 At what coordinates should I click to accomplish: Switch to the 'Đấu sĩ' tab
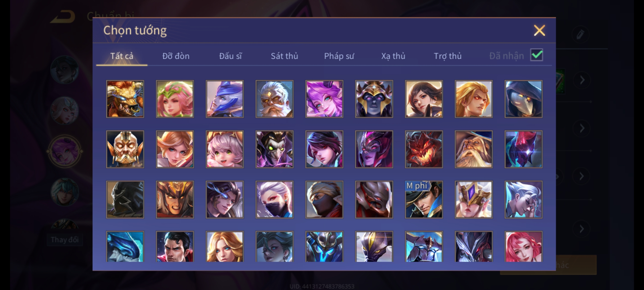click(x=230, y=56)
